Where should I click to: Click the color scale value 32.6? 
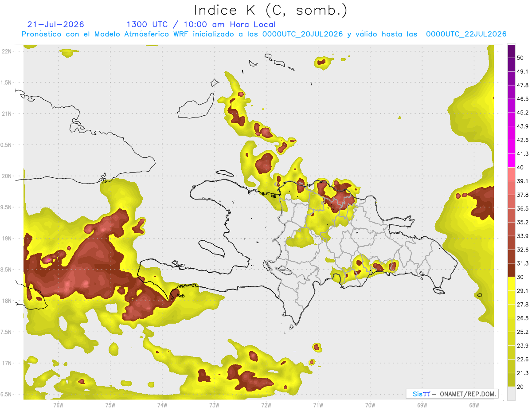(x=523, y=250)
